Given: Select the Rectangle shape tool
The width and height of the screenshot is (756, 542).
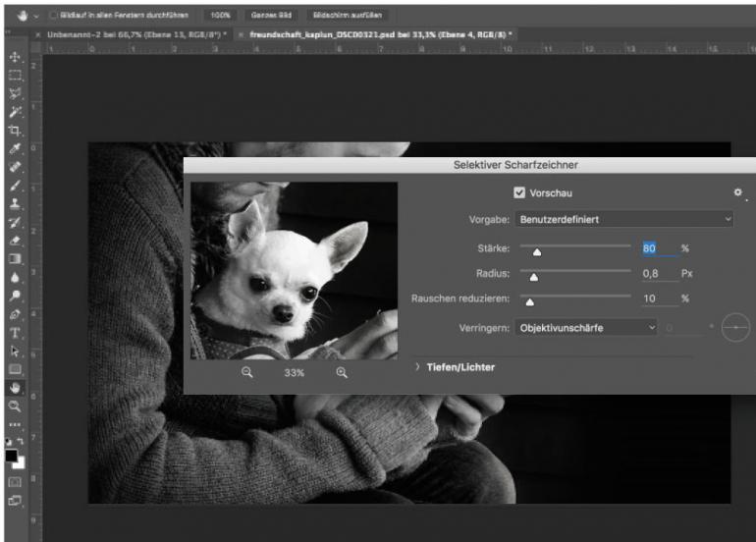Looking at the screenshot, I should point(15,369).
